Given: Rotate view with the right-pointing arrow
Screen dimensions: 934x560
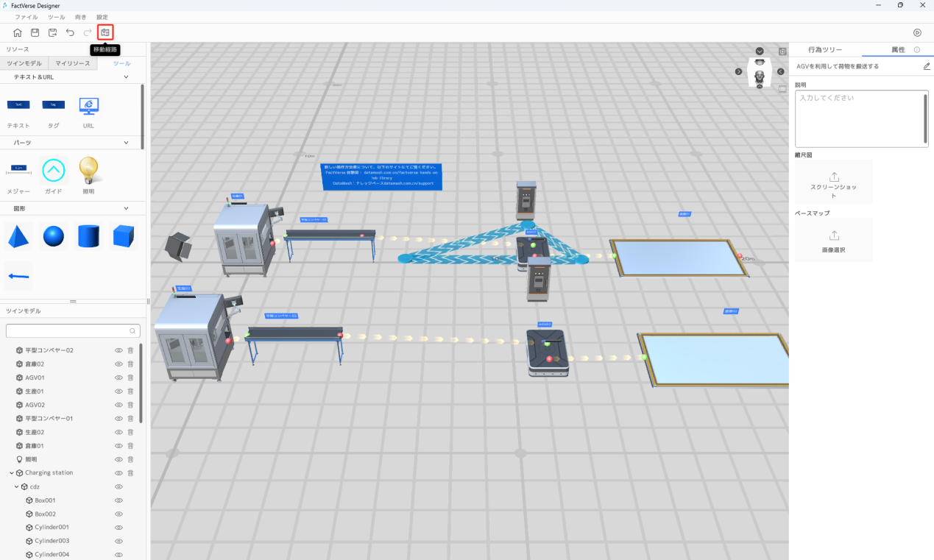Looking at the screenshot, I should tap(738, 71).
